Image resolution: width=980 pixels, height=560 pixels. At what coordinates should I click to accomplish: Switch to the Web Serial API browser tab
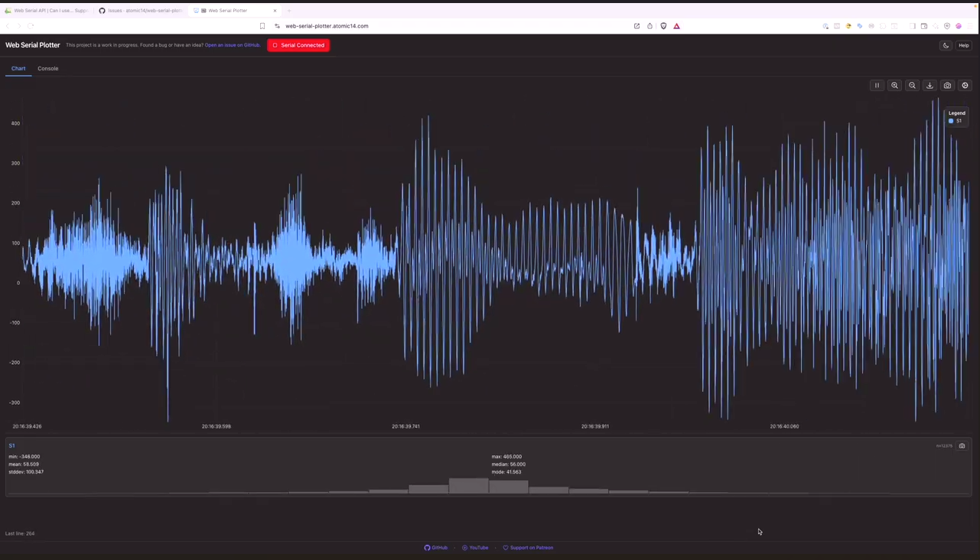[x=47, y=11]
